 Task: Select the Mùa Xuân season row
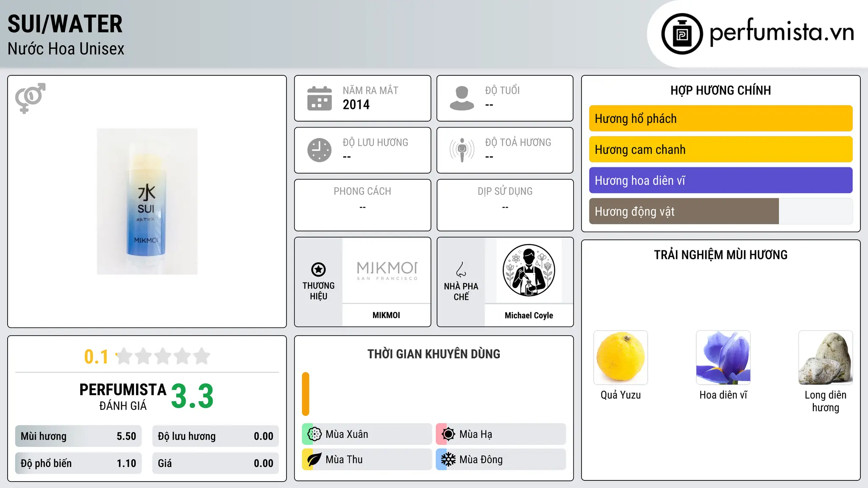point(367,434)
